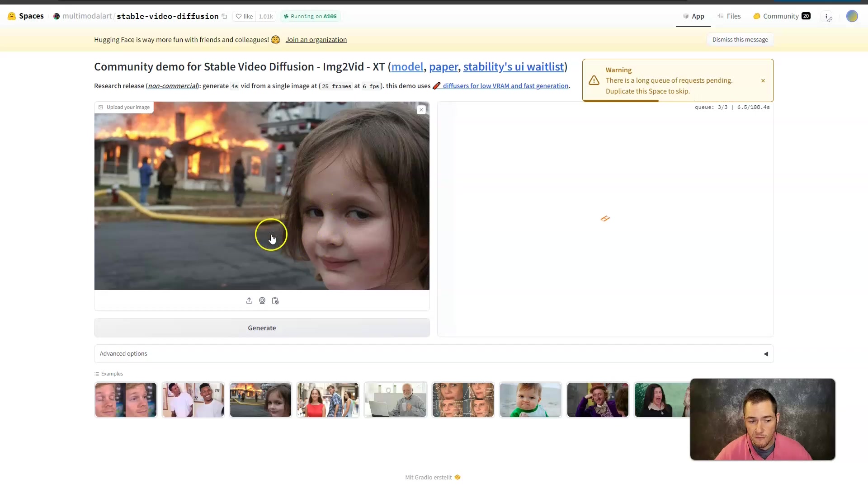
Task: Click the paste from clipboard icon
Action: [x=275, y=301]
